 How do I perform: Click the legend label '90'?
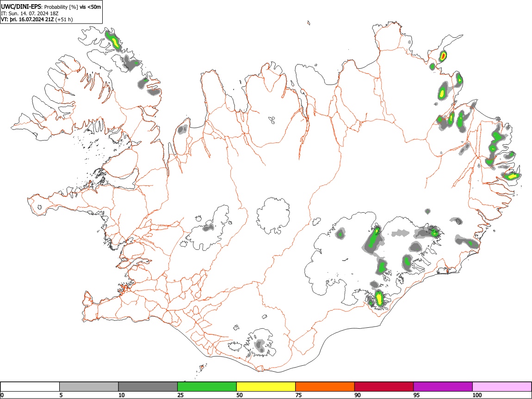(x=358, y=395)
